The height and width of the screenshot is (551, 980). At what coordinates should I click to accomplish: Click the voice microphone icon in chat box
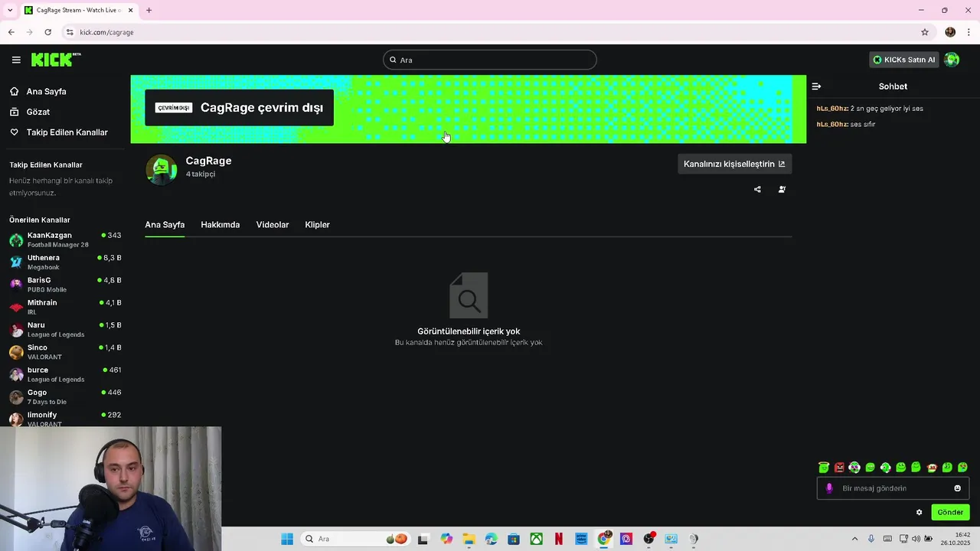pos(829,488)
